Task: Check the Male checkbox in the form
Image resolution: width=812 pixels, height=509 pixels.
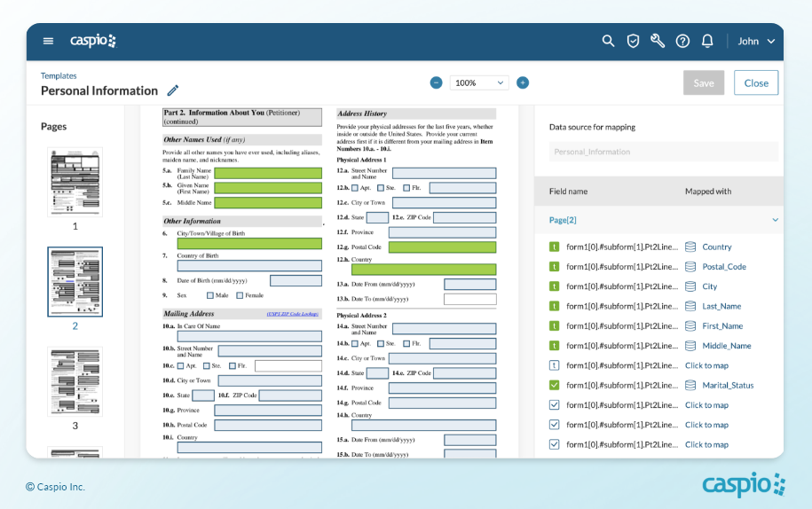Action: pos(210,295)
